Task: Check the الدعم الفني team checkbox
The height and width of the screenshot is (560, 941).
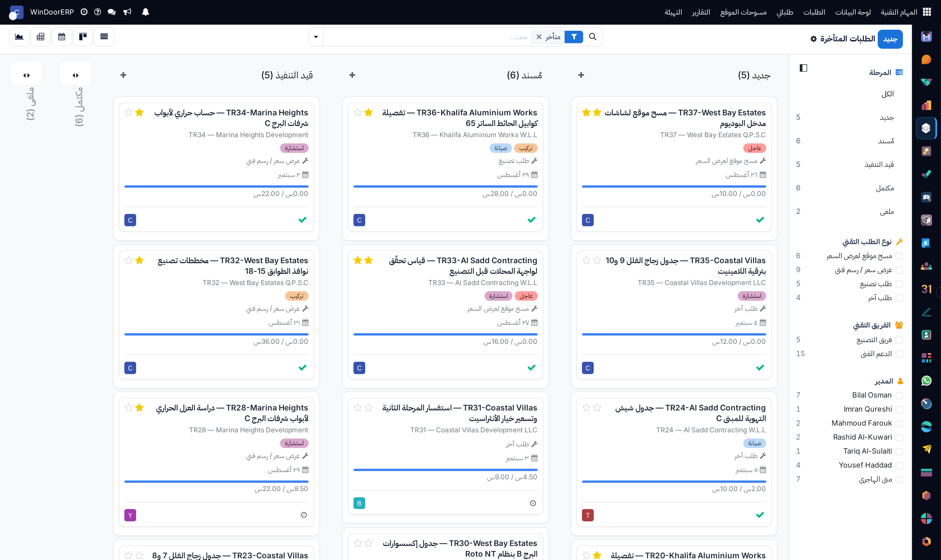Action: point(899,354)
